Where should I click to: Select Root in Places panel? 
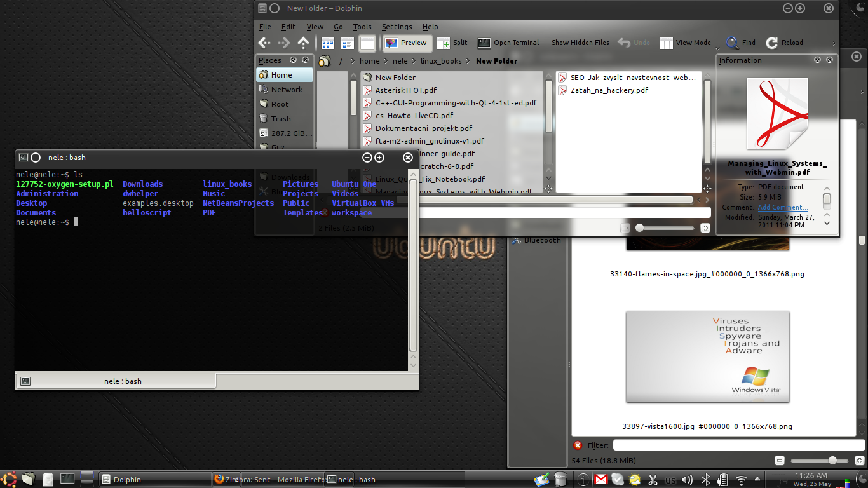coord(285,104)
